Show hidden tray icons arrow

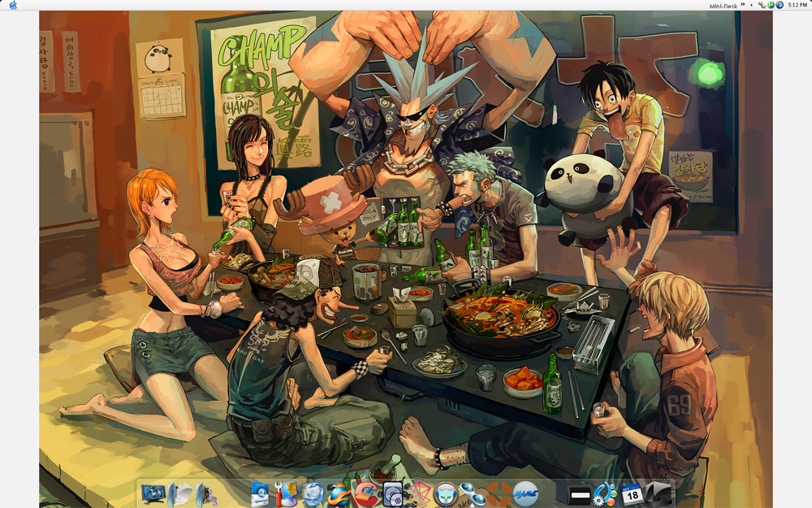click(752, 5)
